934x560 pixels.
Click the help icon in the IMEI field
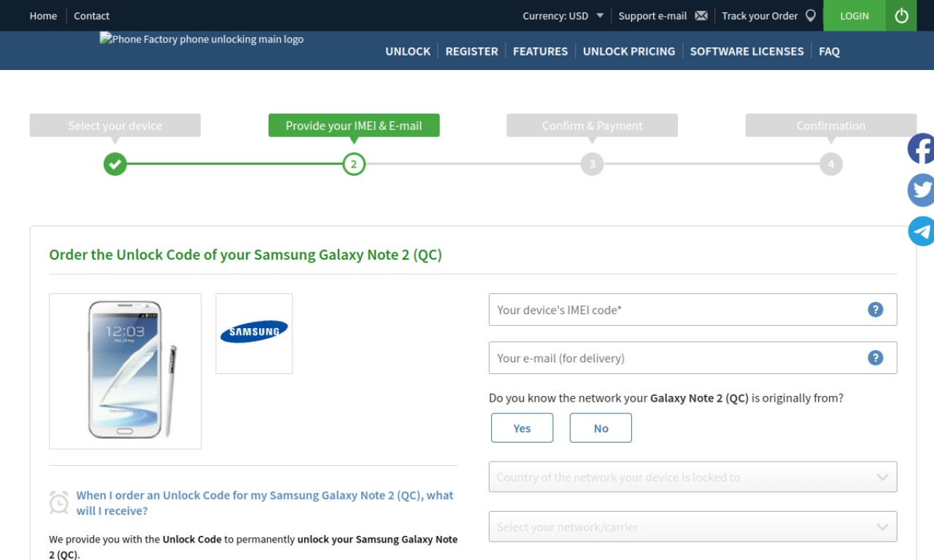tap(876, 310)
